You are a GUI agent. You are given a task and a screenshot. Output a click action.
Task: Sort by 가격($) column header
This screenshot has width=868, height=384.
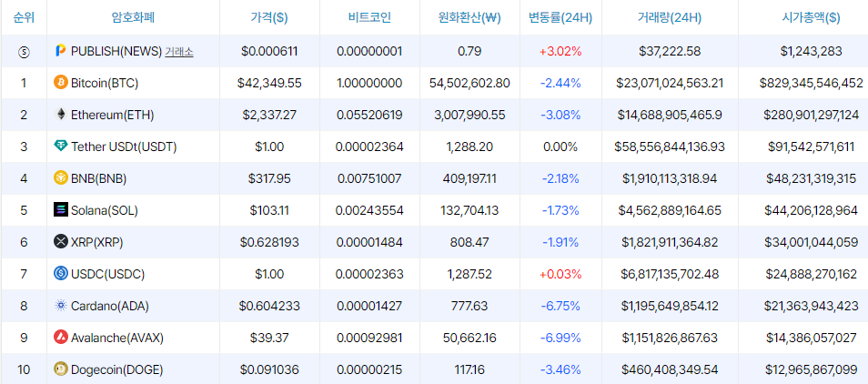269,17
